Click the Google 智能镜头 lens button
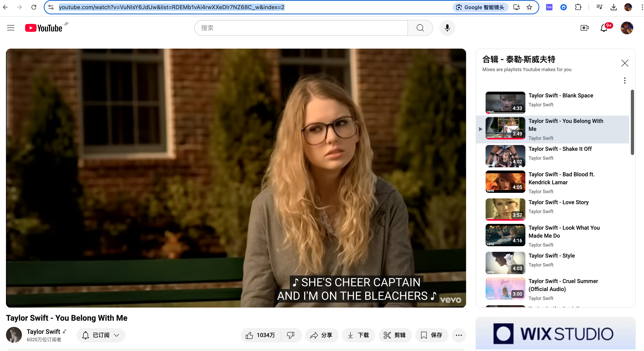The image size is (644, 351). [x=480, y=7]
